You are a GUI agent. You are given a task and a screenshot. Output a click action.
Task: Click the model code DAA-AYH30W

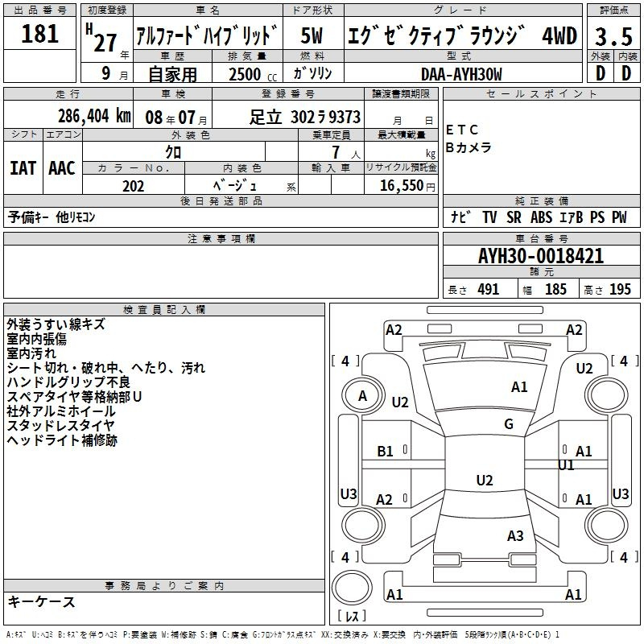pos(461,74)
